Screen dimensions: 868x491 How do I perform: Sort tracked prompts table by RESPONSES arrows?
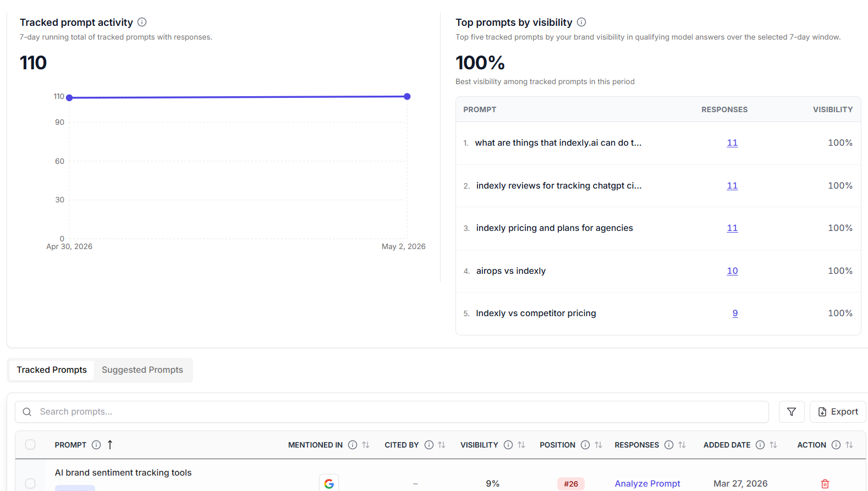tap(682, 445)
